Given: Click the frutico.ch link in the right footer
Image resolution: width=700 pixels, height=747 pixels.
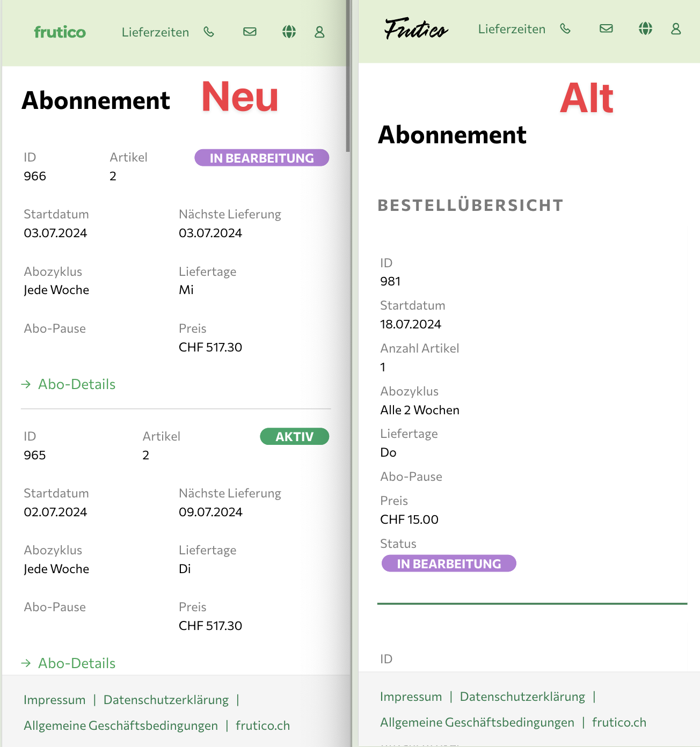Looking at the screenshot, I should (x=619, y=722).
